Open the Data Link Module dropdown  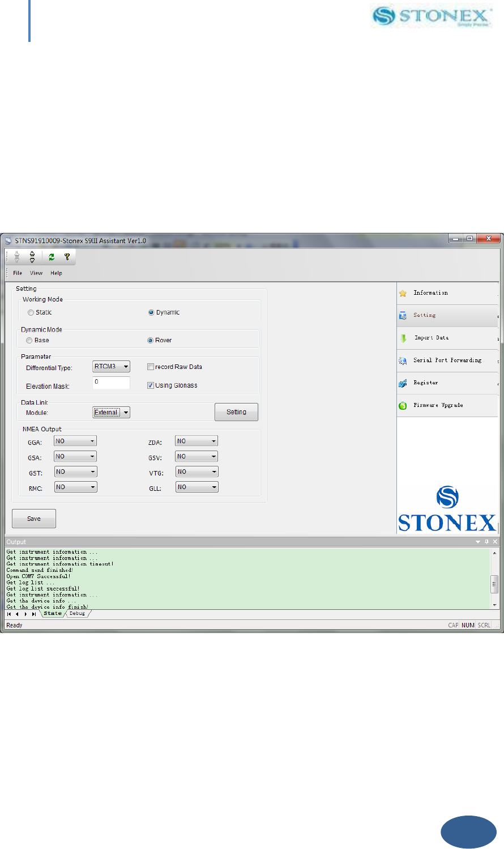pyautogui.click(x=112, y=413)
